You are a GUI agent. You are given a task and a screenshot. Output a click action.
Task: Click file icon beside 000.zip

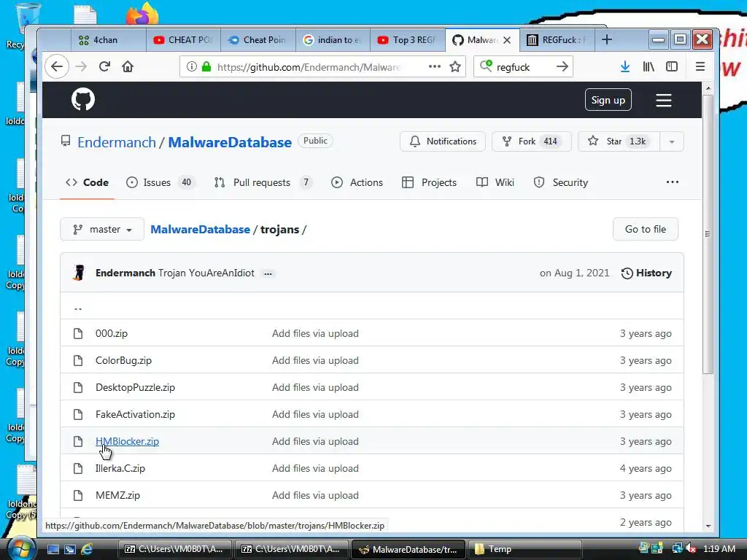pos(78,333)
